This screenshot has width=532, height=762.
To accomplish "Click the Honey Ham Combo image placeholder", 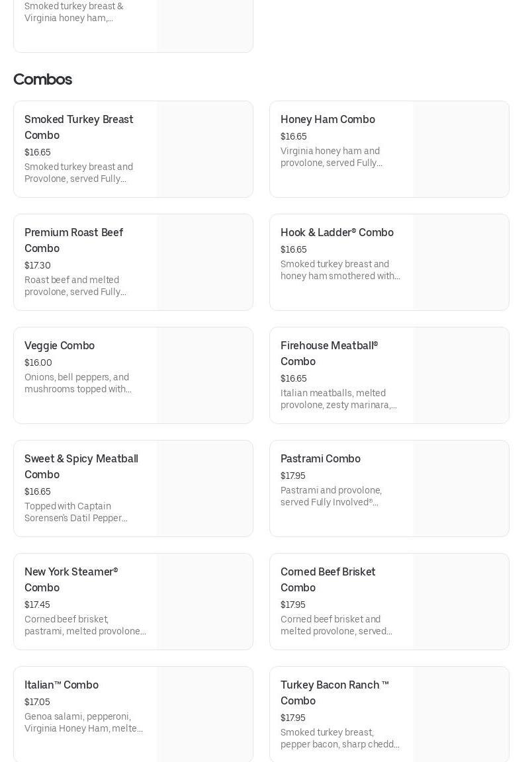I will [461, 149].
